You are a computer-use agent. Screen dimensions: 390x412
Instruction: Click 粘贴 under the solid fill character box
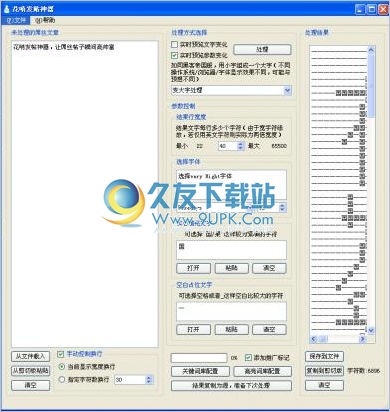(x=232, y=268)
